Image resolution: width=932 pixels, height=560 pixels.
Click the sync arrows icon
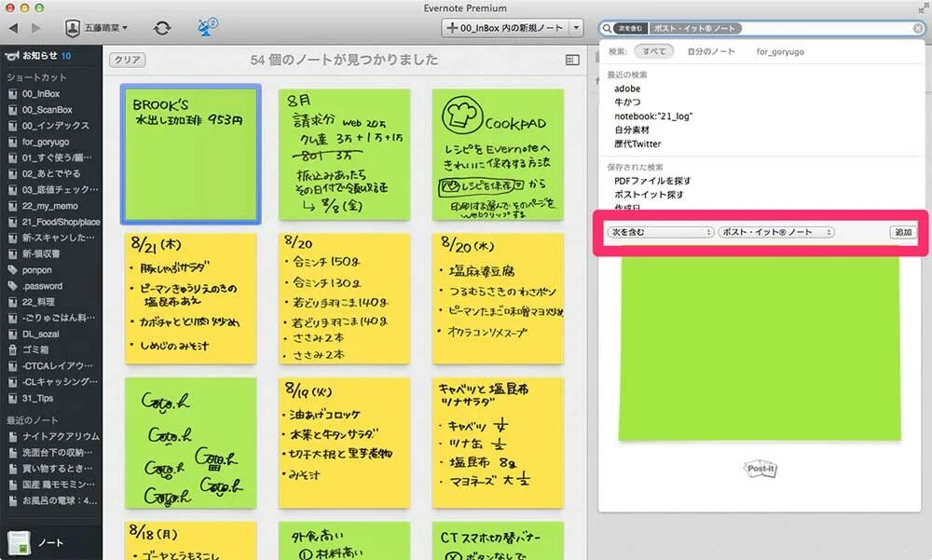pos(161,28)
